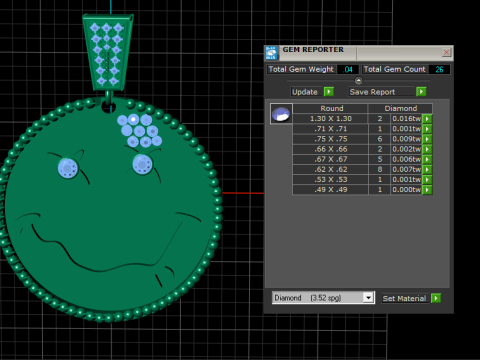Select the .75 X .75 size cell

(x=331, y=139)
